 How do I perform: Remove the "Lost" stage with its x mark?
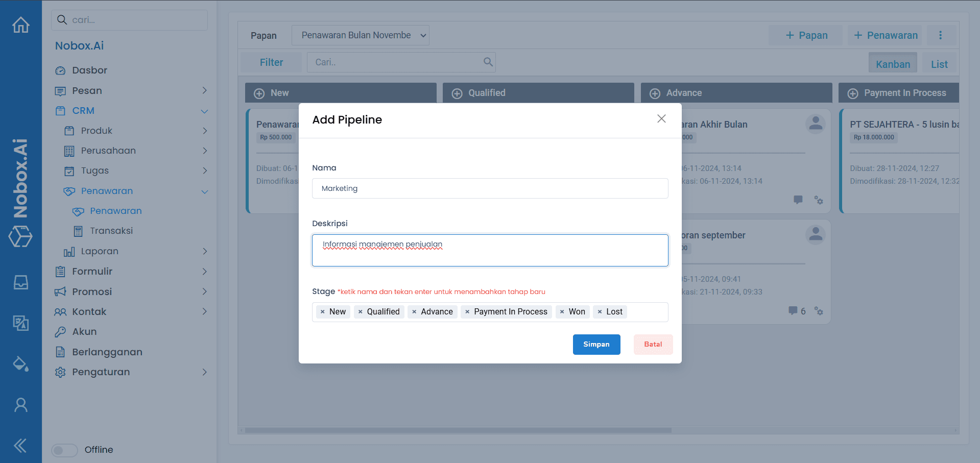click(600, 311)
